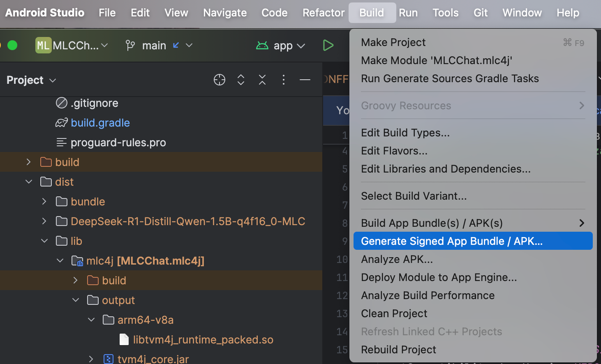Choose Analyze APK...
Viewport: 601px width, 364px height.
point(473,259)
